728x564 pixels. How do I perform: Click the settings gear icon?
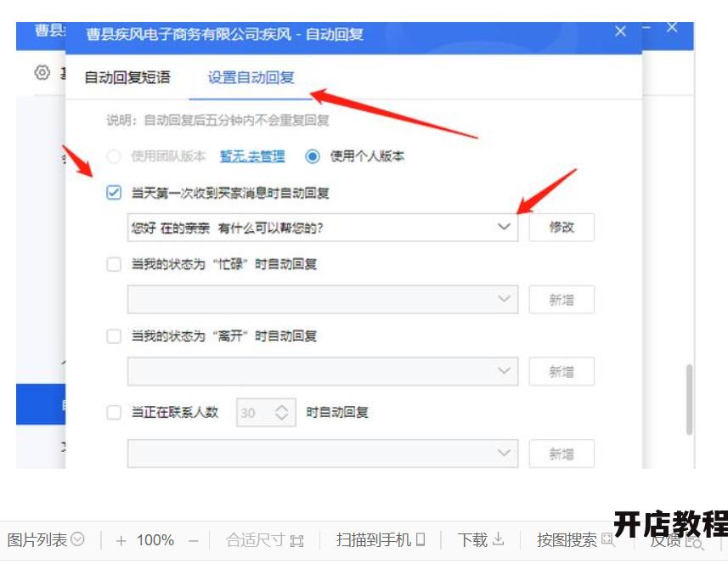pyautogui.click(x=42, y=73)
